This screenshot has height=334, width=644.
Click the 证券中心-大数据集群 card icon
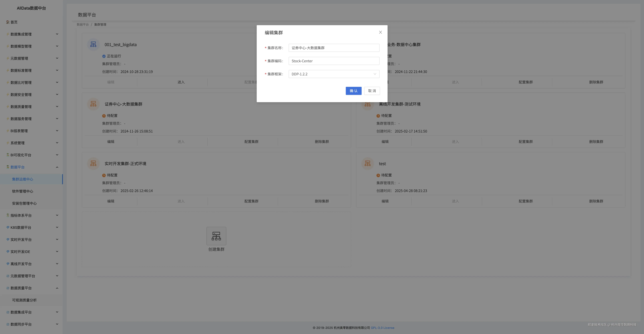point(93,104)
